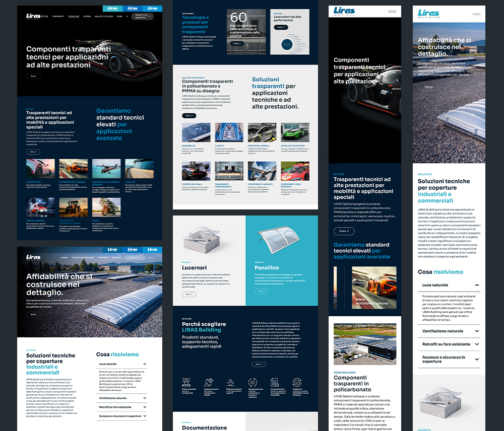Click the circular checkmark production quality icon
Viewport: 504px width, 431px height.
(x=297, y=383)
